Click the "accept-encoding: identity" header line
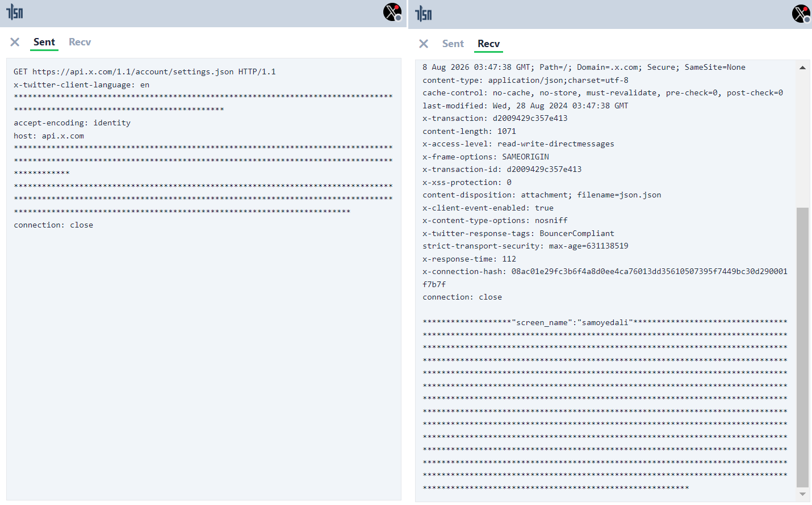812x505 pixels. pyautogui.click(x=72, y=123)
